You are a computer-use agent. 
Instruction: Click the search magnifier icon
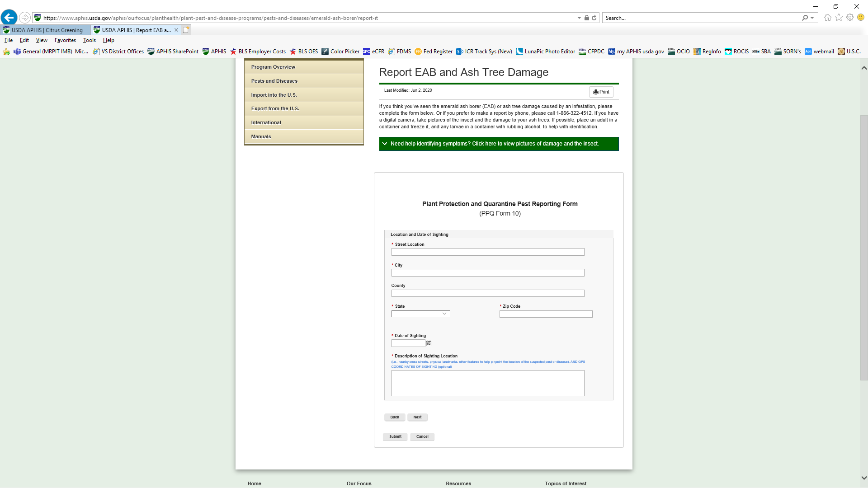[x=805, y=18]
